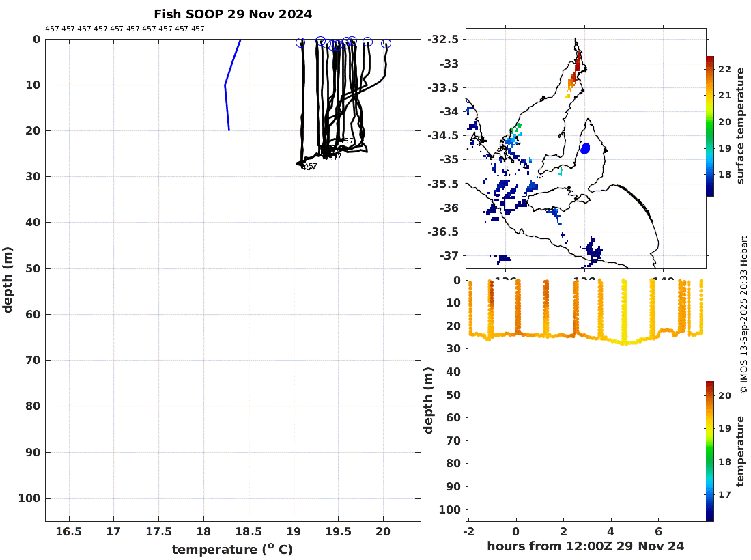
Task: Click the '6' hours tick on the time axis
Action: [659, 531]
